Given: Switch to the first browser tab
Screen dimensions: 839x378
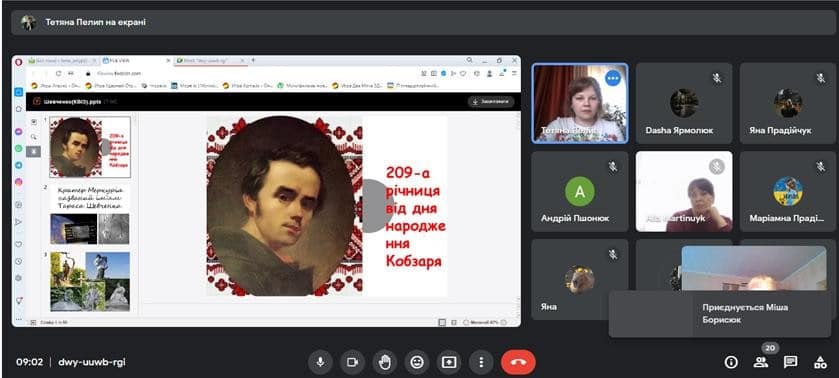Looking at the screenshot, I should click(x=62, y=61).
